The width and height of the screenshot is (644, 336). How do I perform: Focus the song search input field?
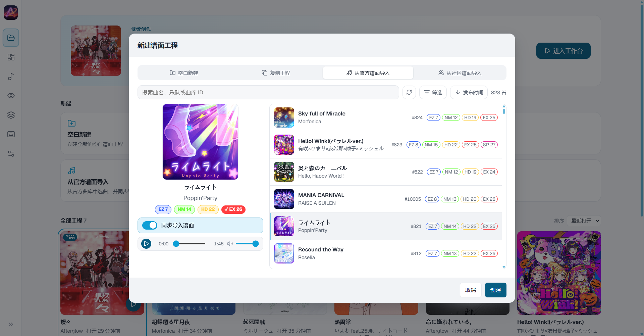[268, 92]
